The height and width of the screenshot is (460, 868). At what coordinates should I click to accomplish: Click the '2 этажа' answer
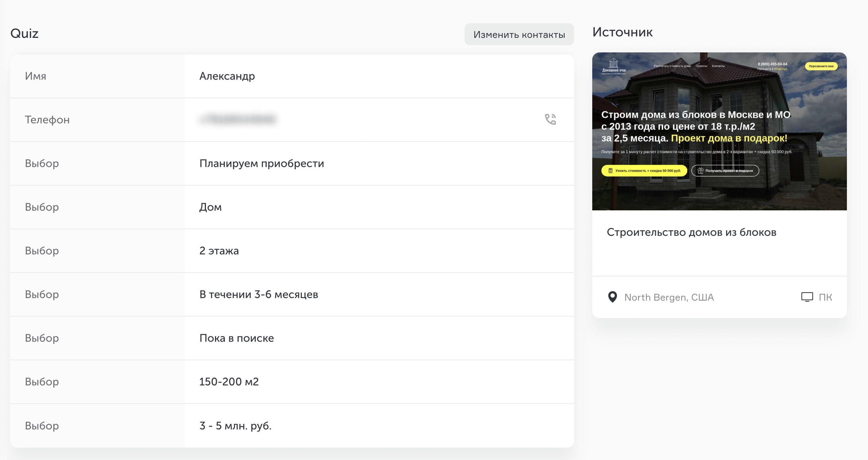pos(219,251)
